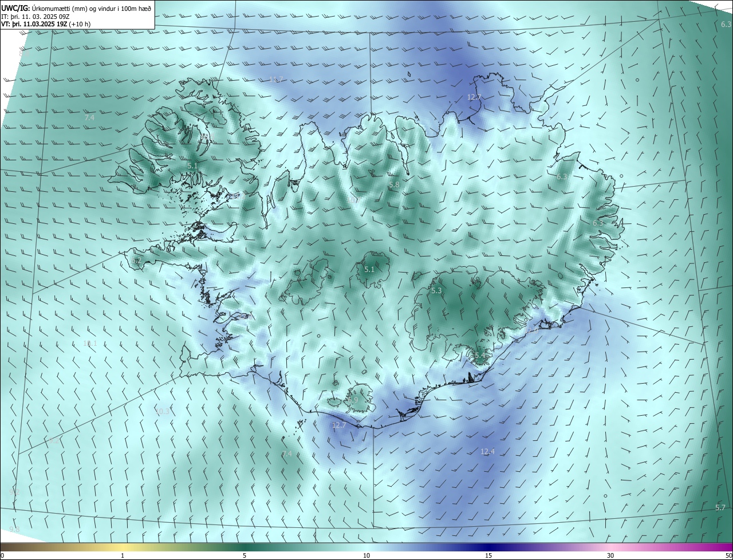Image resolution: width=733 pixels, height=560 pixels.
Task: Click the 5.3 value label on glacier
Action: [436, 291]
